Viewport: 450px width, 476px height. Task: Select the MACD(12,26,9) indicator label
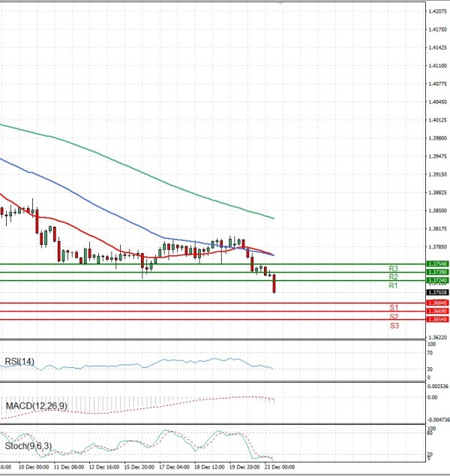tap(36, 406)
